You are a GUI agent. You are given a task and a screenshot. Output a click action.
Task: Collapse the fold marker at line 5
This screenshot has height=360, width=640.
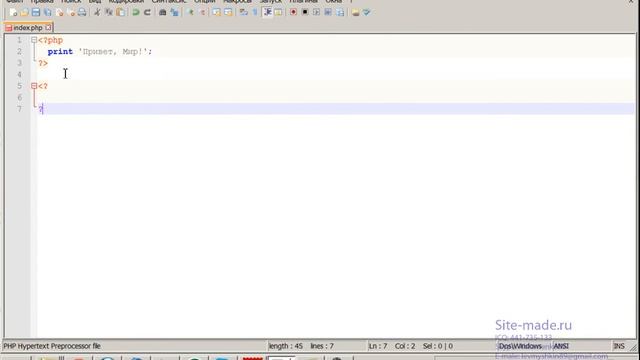pyautogui.click(x=34, y=86)
